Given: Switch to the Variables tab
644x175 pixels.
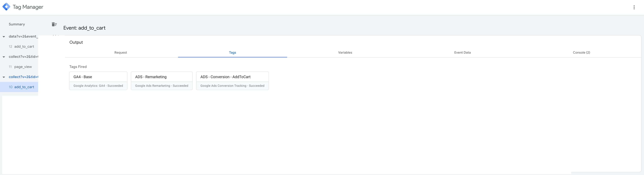Looking at the screenshot, I should coord(345,53).
